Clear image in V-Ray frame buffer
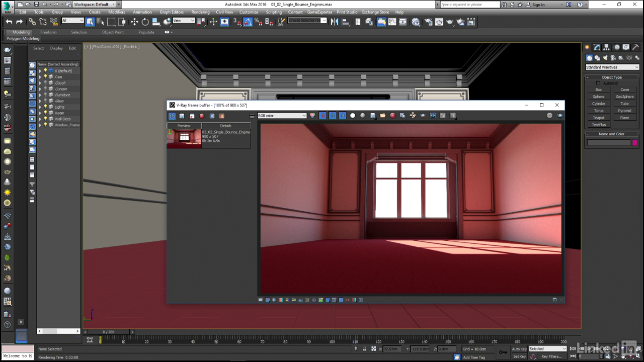Image resolution: width=644 pixels, height=362 pixels. (x=392, y=116)
